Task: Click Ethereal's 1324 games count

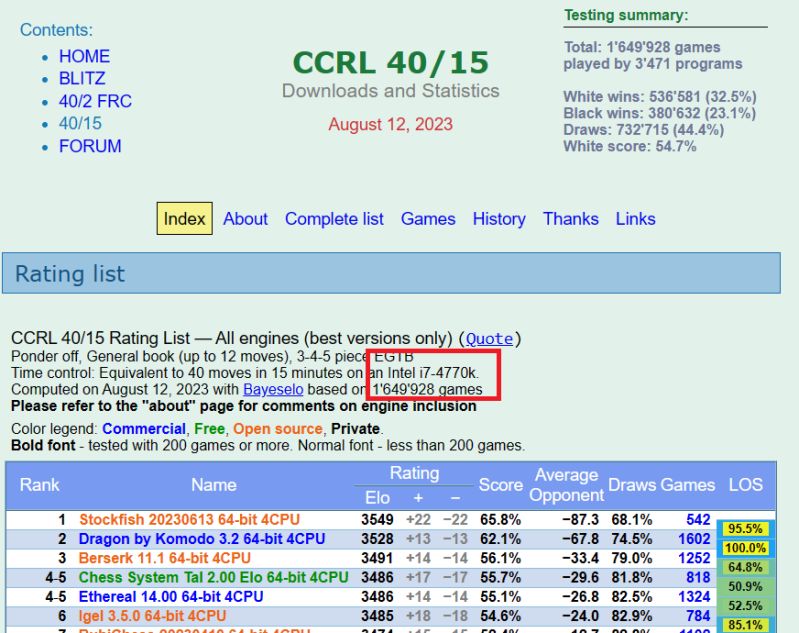Action: point(694,597)
